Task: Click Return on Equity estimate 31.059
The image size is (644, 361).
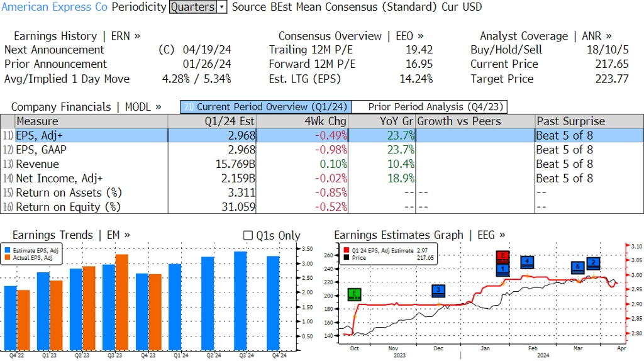Action: pyautogui.click(x=238, y=207)
